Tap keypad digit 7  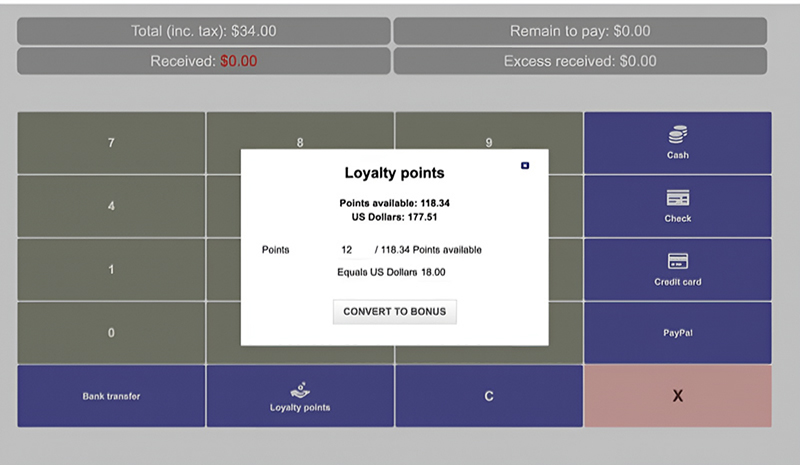[111, 143]
